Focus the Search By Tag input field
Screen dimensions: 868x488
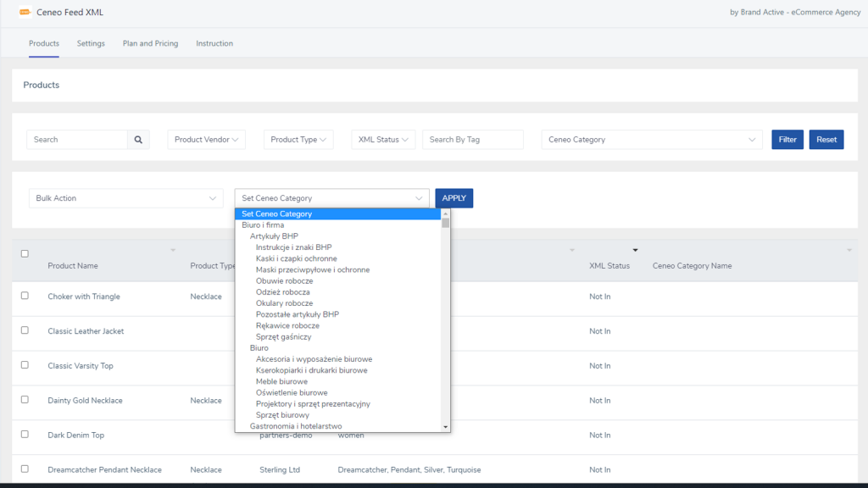pos(472,140)
